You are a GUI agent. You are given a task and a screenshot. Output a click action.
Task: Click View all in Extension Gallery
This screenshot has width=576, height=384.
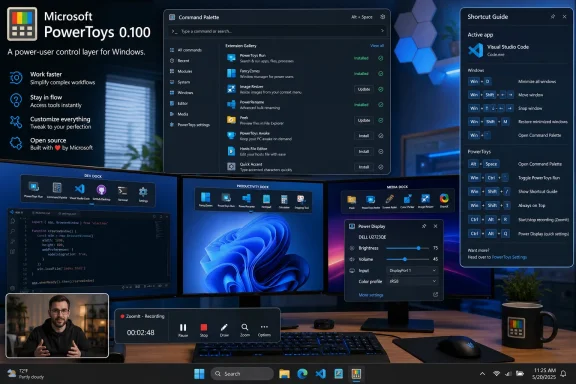pyautogui.click(x=377, y=46)
